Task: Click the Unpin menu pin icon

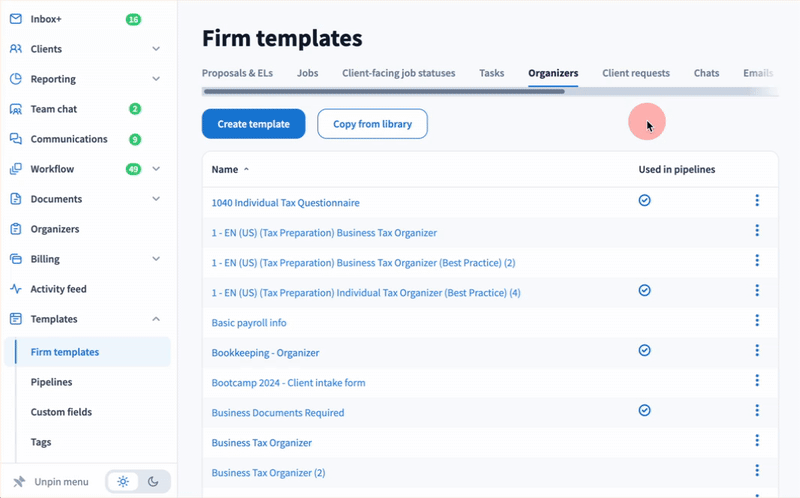Action: (19, 481)
